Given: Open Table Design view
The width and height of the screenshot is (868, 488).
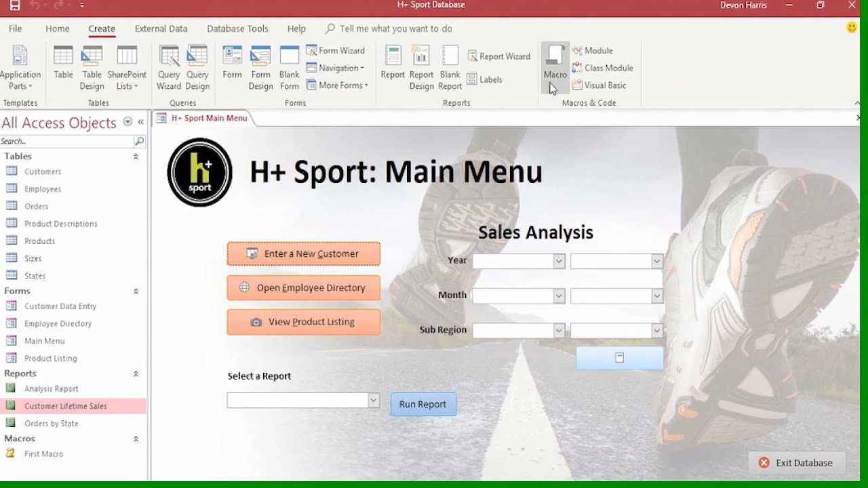Looking at the screenshot, I should tap(92, 68).
